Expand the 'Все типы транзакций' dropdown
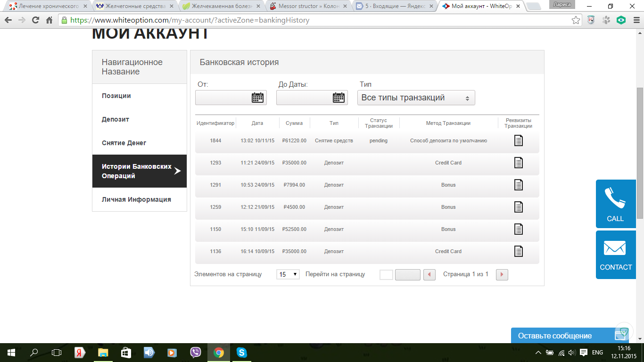Viewport: 644px width, 362px height. point(416,98)
